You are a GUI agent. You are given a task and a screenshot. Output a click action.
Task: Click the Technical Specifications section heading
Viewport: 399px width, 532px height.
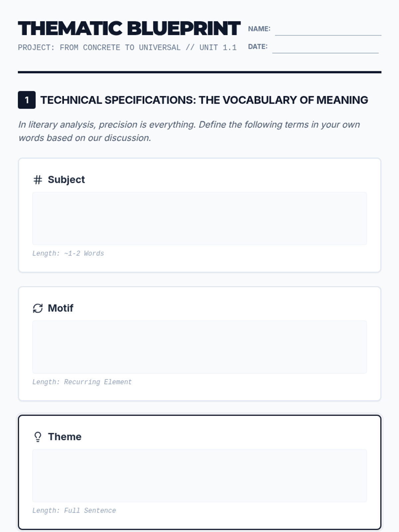tap(204, 100)
